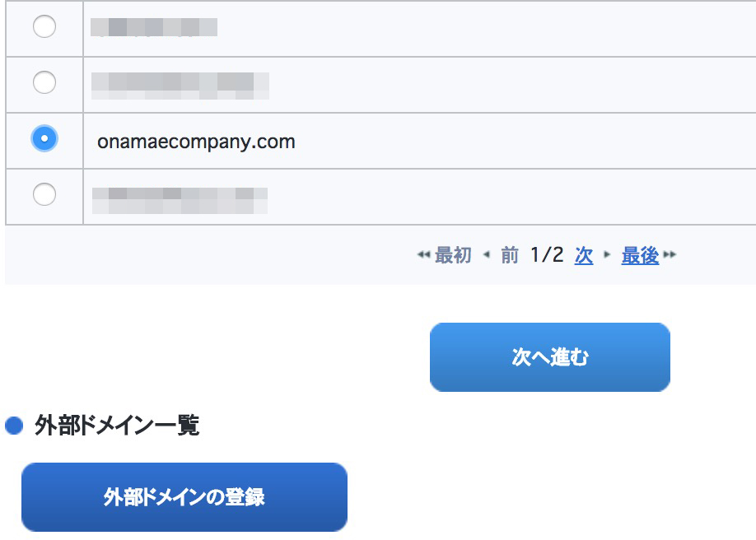Image resolution: width=756 pixels, height=540 pixels.
Task: Click the 前 pagination text
Action: click(510, 255)
